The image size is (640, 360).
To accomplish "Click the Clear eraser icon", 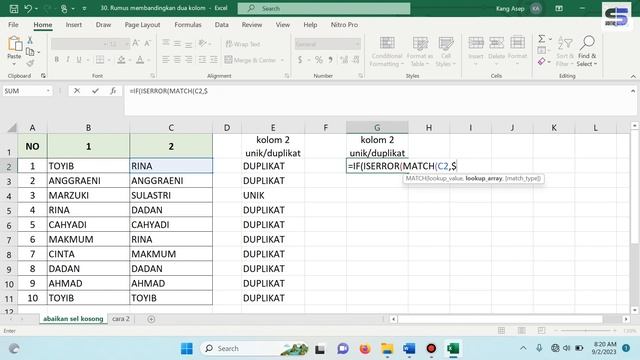I will pos(542,62).
